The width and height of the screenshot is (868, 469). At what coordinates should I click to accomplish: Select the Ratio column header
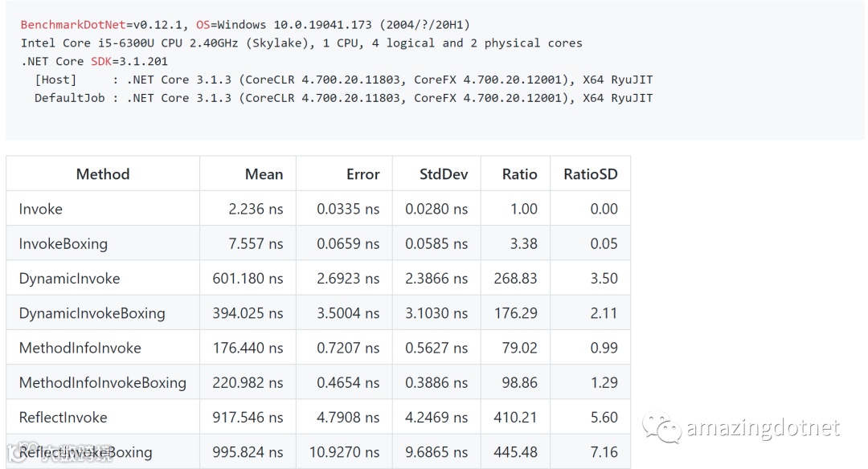click(x=519, y=174)
